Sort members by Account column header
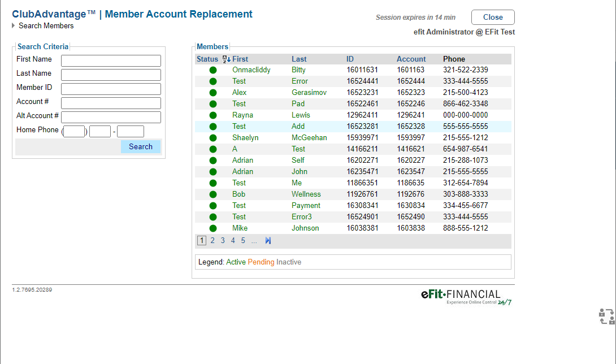The width and height of the screenshot is (616, 364). 411,59
